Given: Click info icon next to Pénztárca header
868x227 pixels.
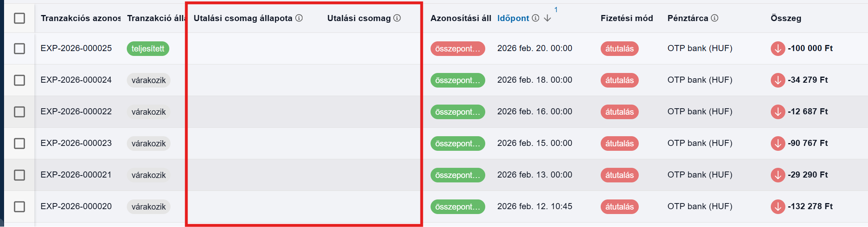Looking at the screenshot, I should point(714,18).
